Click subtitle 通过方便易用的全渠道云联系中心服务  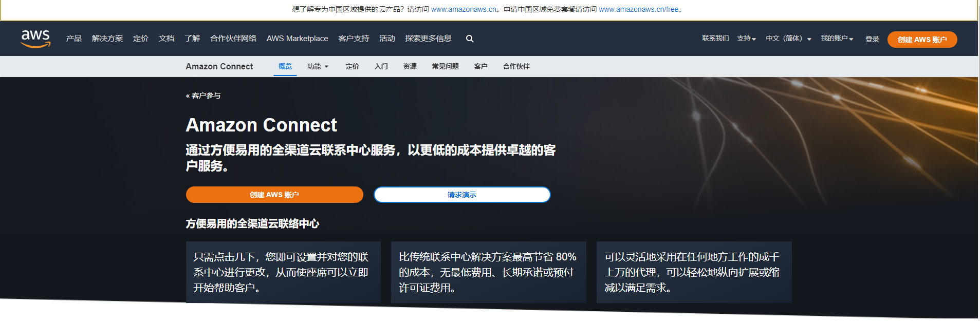click(x=371, y=158)
